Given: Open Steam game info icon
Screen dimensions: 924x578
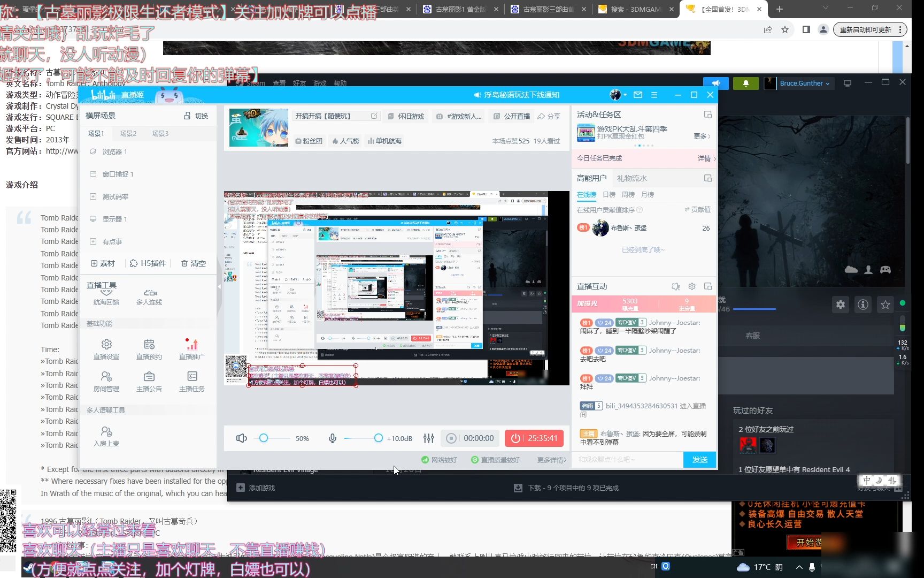Looking at the screenshot, I should (863, 305).
